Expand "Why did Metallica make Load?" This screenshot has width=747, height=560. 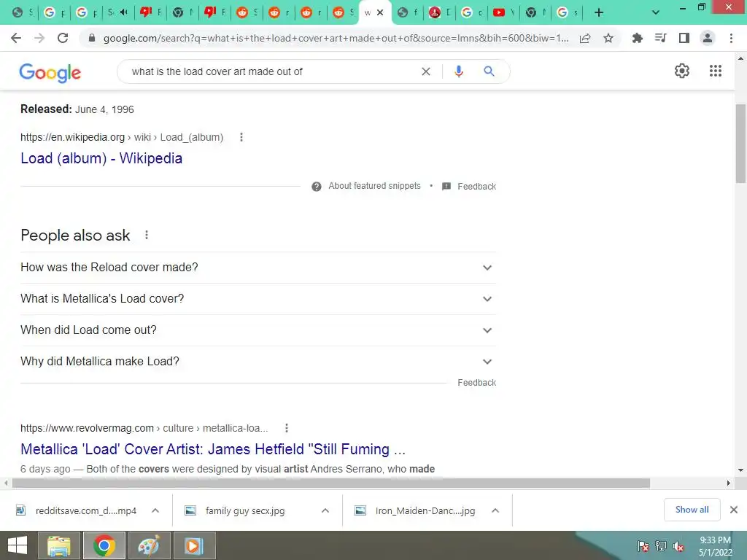click(x=258, y=362)
